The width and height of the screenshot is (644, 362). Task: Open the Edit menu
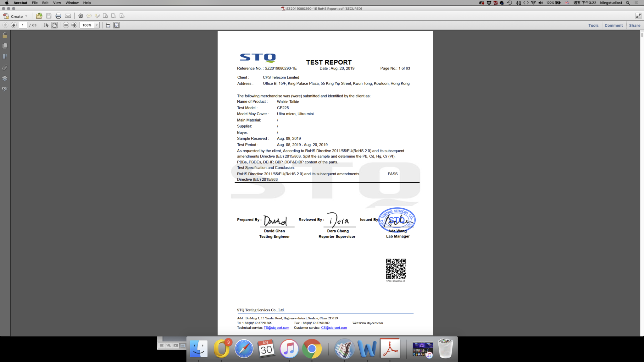[x=45, y=3]
